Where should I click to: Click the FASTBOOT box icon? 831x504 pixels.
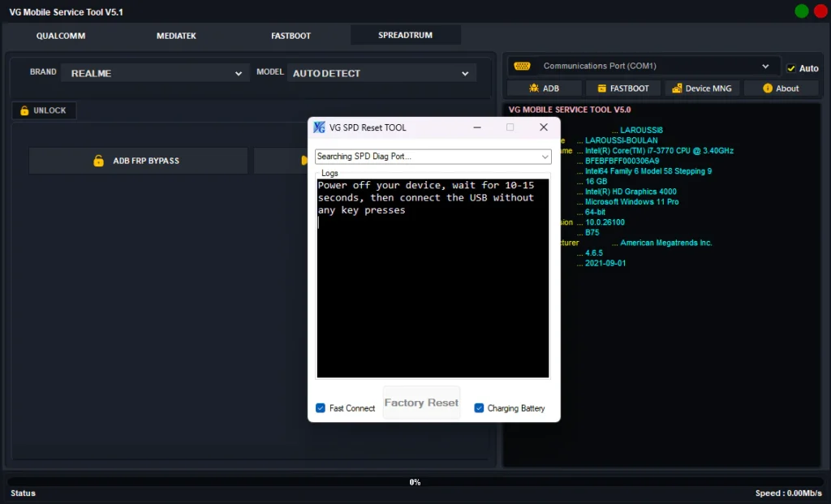click(601, 88)
